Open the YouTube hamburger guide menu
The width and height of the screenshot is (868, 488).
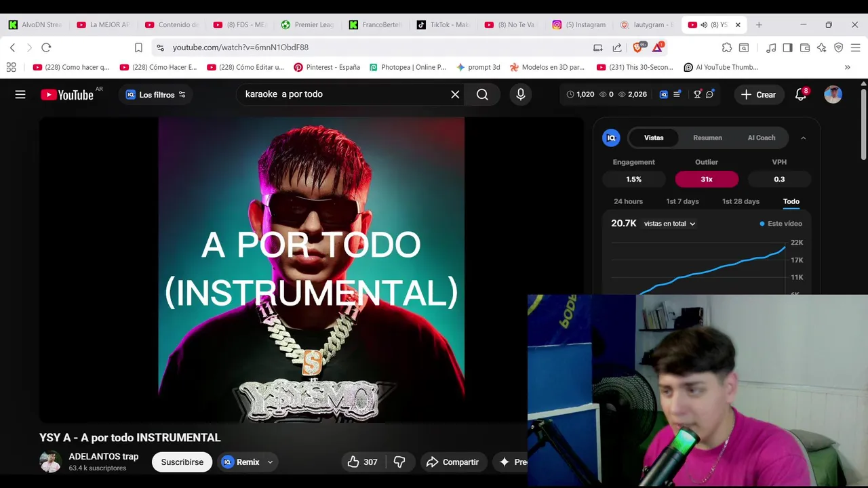coord(20,95)
